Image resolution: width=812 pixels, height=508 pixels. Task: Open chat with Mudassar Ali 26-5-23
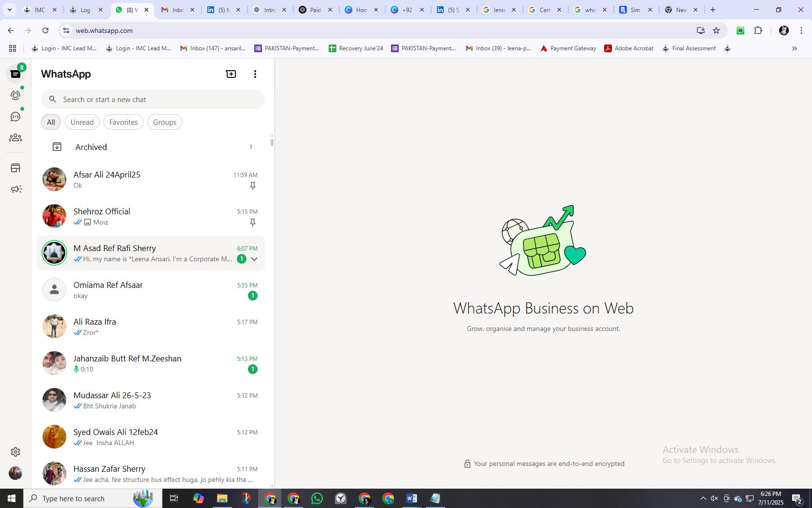(x=151, y=400)
